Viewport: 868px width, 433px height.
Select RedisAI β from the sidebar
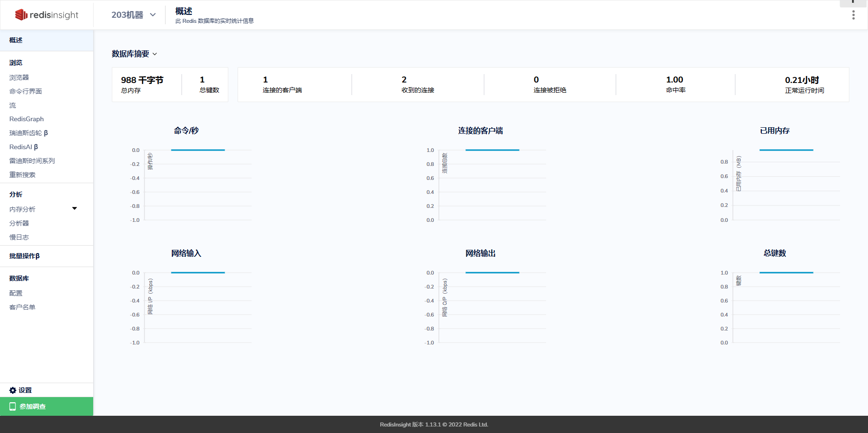point(24,147)
